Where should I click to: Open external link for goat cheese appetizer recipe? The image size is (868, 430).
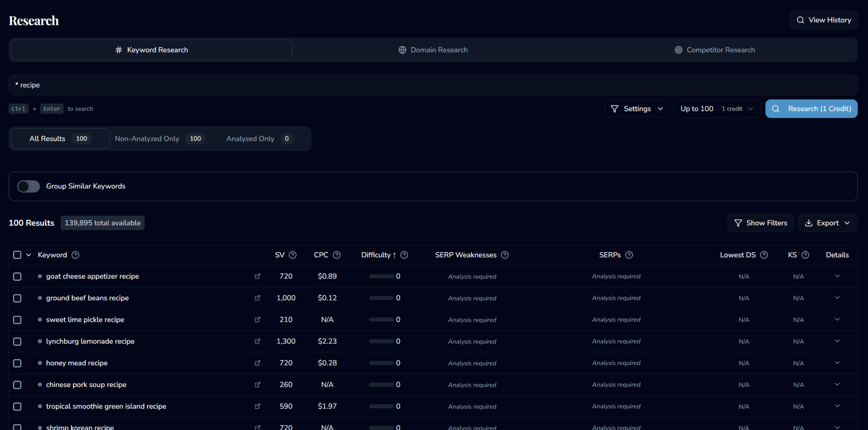click(257, 276)
